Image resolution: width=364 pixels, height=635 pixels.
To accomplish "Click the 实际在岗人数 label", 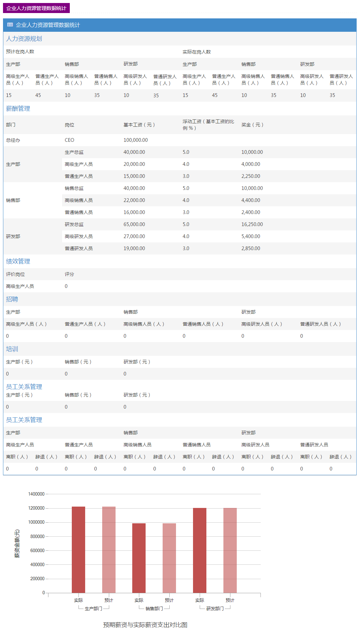I will (197, 52).
